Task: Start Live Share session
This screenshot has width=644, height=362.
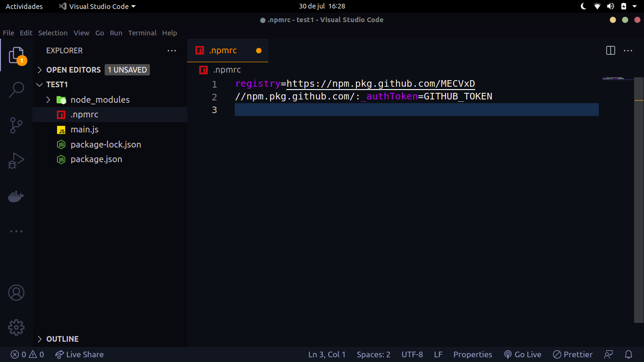Action: pos(79,354)
